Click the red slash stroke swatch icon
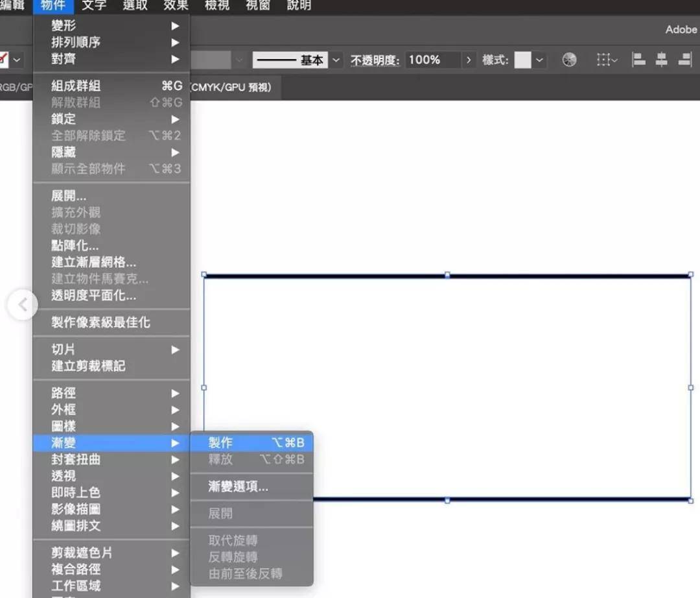 4,60
